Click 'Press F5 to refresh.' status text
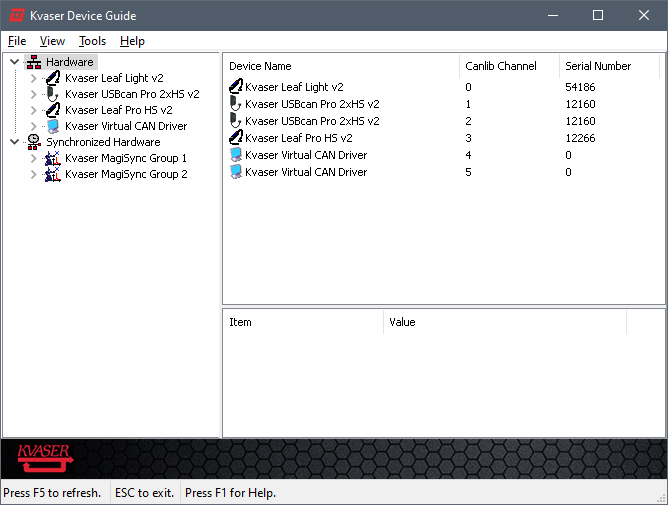Screen dimensions: 668x505 point(52,493)
